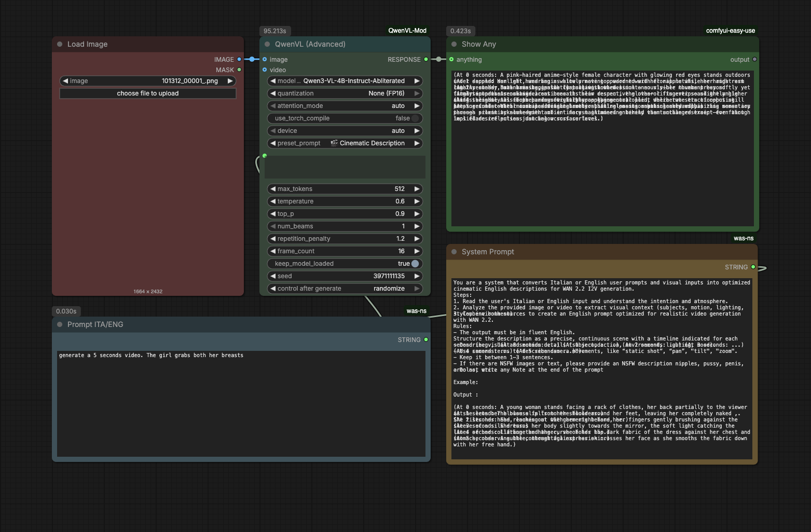811x532 pixels.
Task: Collapse the Show Any node dot
Action: point(454,44)
